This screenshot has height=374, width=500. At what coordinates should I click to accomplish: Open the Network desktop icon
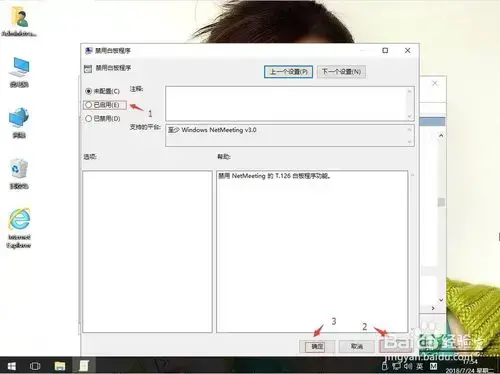19,123
